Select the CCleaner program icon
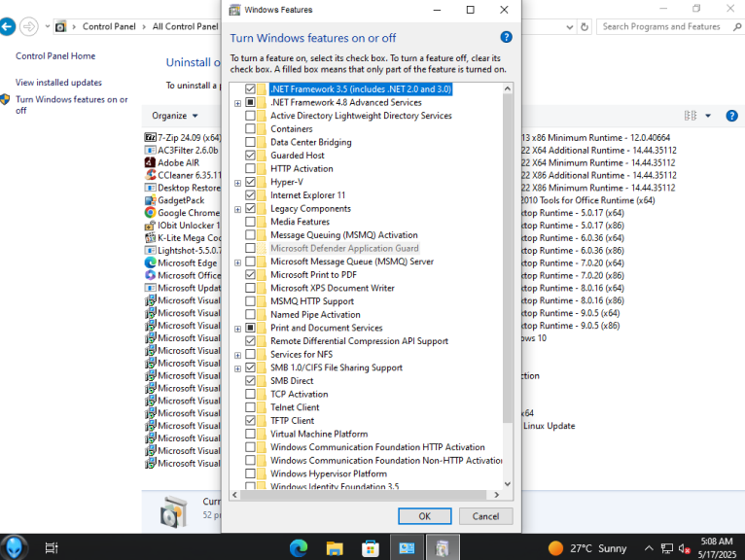 click(x=150, y=175)
